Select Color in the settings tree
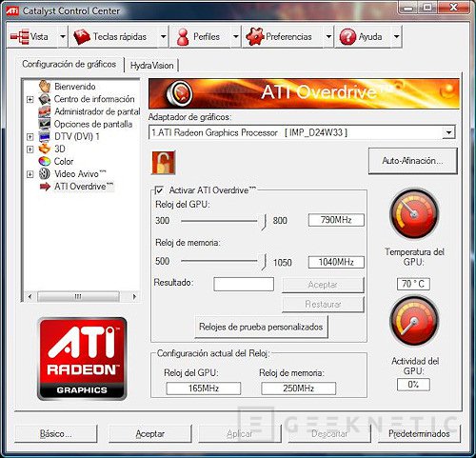The height and width of the screenshot is (458, 476). click(x=64, y=161)
